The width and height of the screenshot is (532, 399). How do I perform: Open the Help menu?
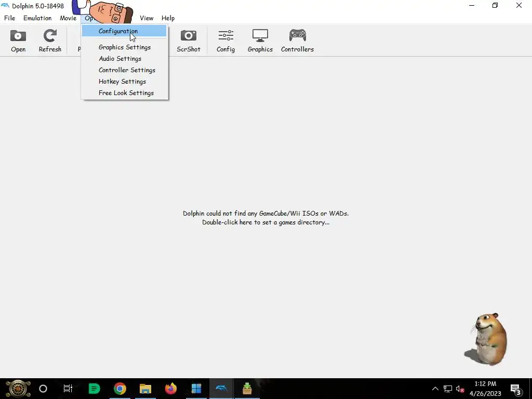(x=168, y=18)
